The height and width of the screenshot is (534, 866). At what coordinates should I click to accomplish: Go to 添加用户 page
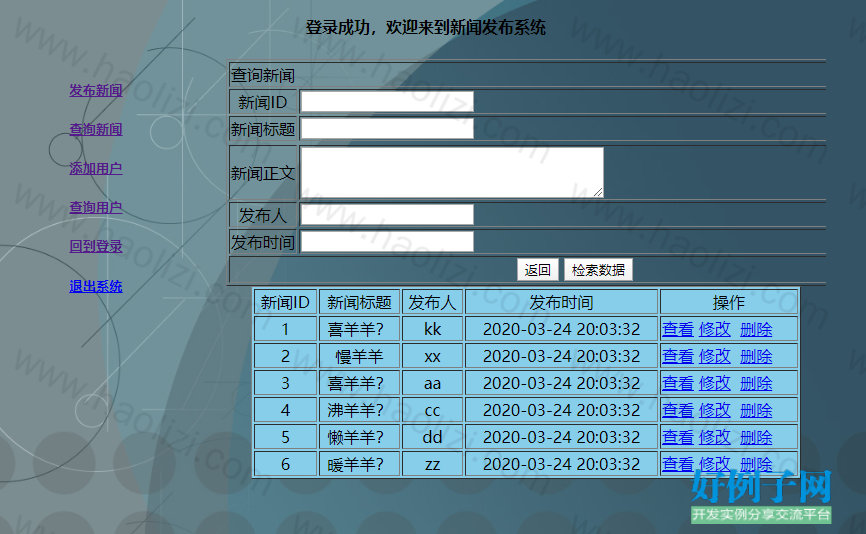pos(96,168)
